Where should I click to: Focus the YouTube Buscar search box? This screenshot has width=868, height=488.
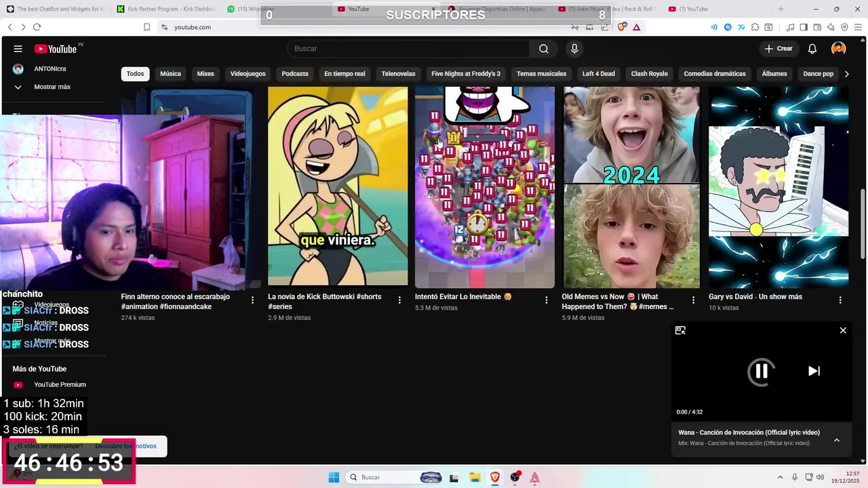(409, 49)
